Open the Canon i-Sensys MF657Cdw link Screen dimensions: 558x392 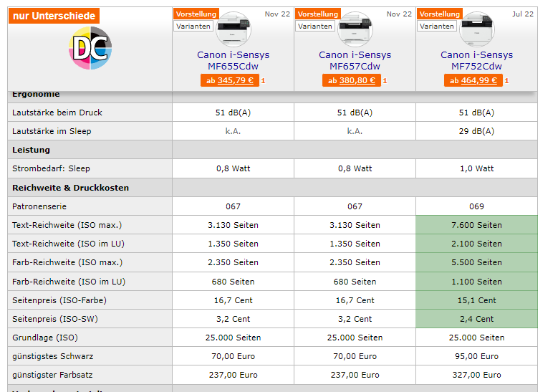[x=355, y=60]
